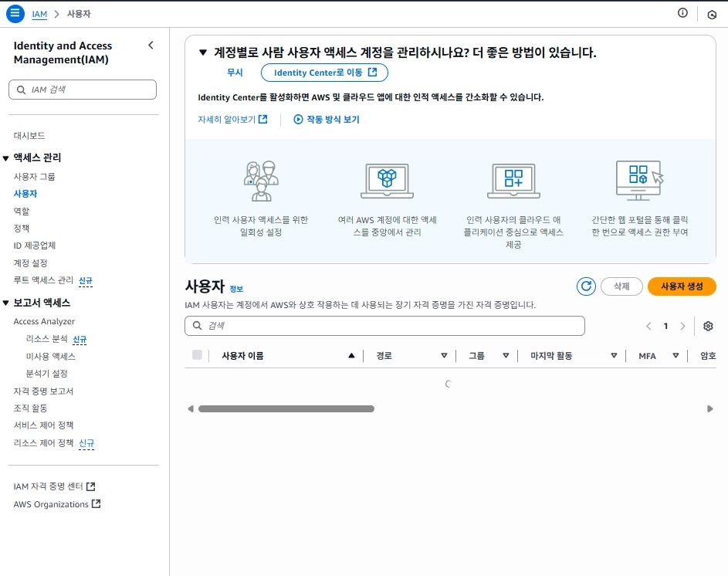Viewport: 728px width, 576px height.
Task: Open Amazon Q assistant hexagon icon top right
Action: point(711,14)
